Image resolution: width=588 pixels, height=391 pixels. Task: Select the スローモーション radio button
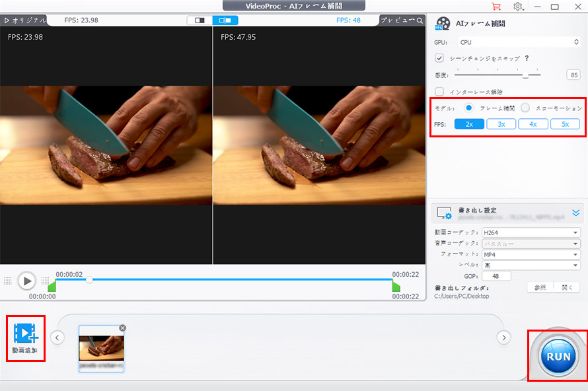pos(525,108)
